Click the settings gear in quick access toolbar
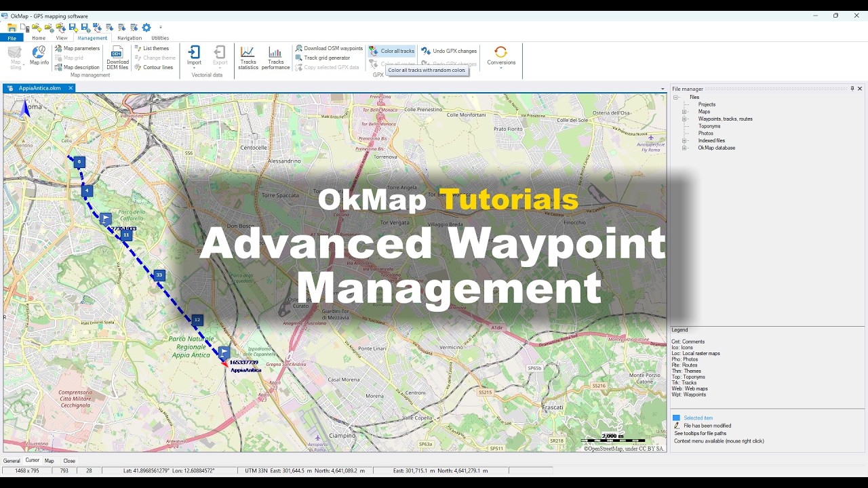 [x=146, y=27]
